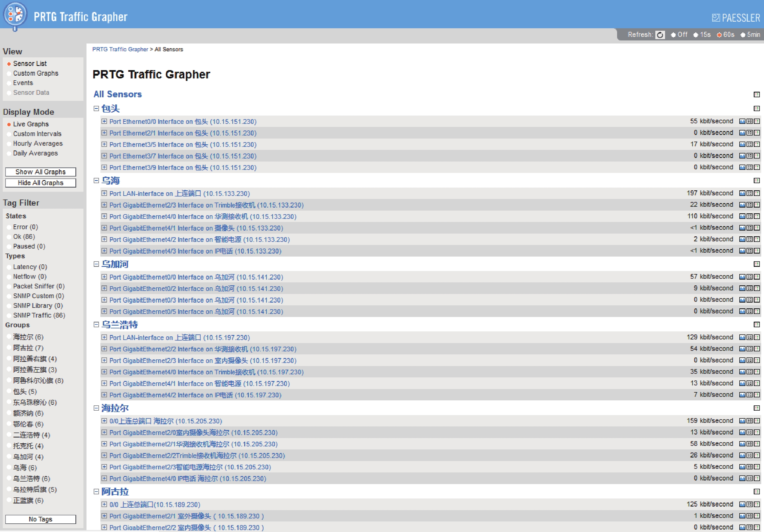Click the events icon beside All Sensors heading
The width and height of the screenshot is (764, 532).
757,94
